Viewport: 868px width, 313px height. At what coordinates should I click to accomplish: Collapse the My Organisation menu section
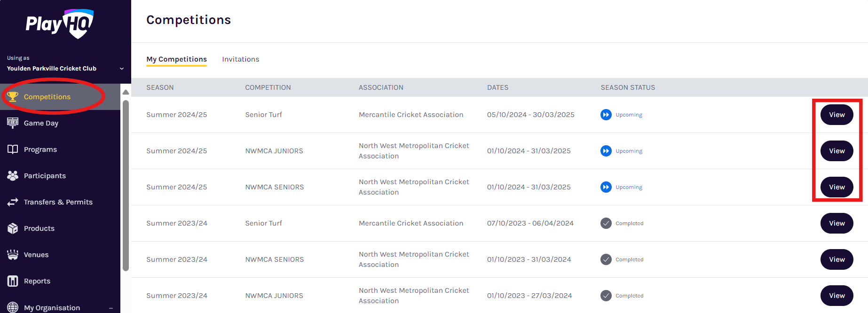(x=111, y=308)
